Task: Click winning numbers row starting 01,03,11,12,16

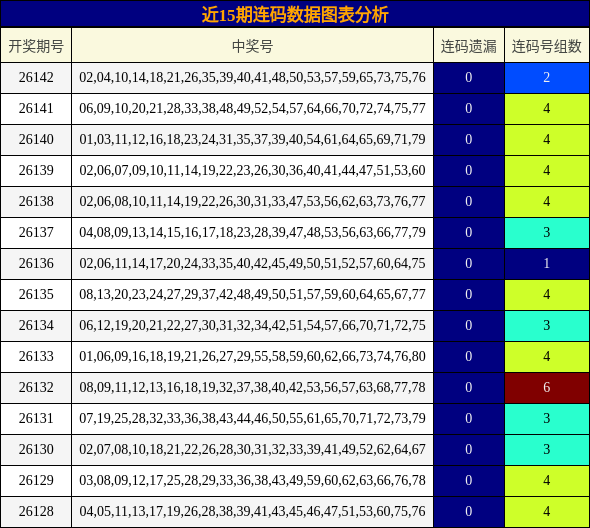Action: point(252,140)
